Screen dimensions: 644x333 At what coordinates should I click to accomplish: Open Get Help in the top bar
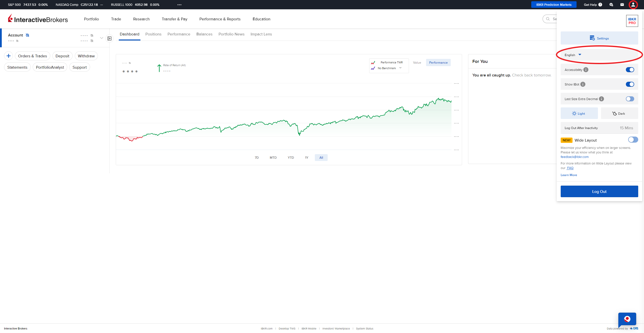point(593,5)
